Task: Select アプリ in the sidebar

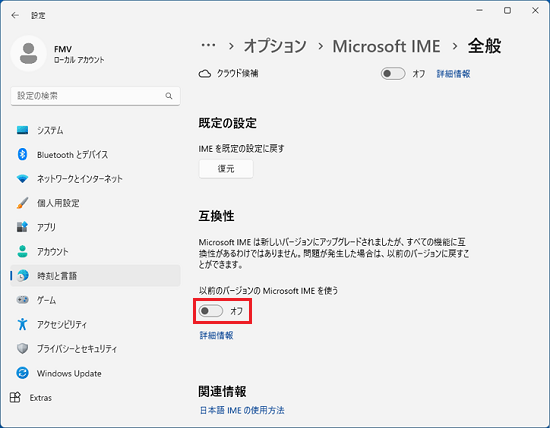Action: click(95, 227)
